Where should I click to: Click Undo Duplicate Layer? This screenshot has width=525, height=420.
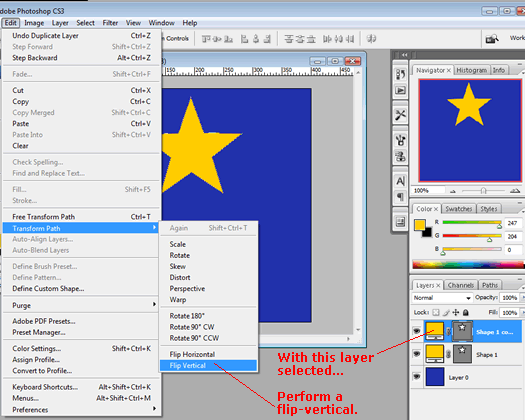click(x=81, y=36)
